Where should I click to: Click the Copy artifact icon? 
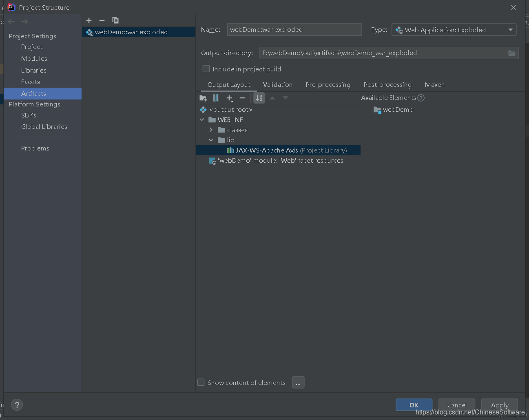coord(115,20)
